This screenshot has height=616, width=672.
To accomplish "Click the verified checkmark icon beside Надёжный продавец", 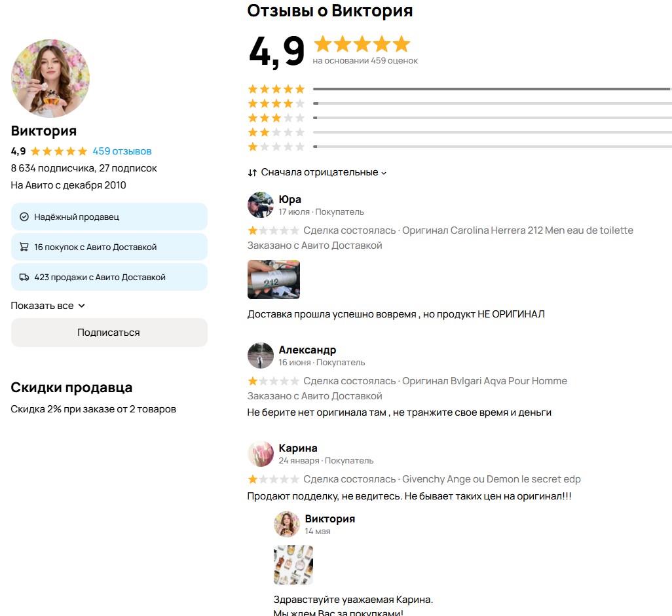I will coord(24,217).
